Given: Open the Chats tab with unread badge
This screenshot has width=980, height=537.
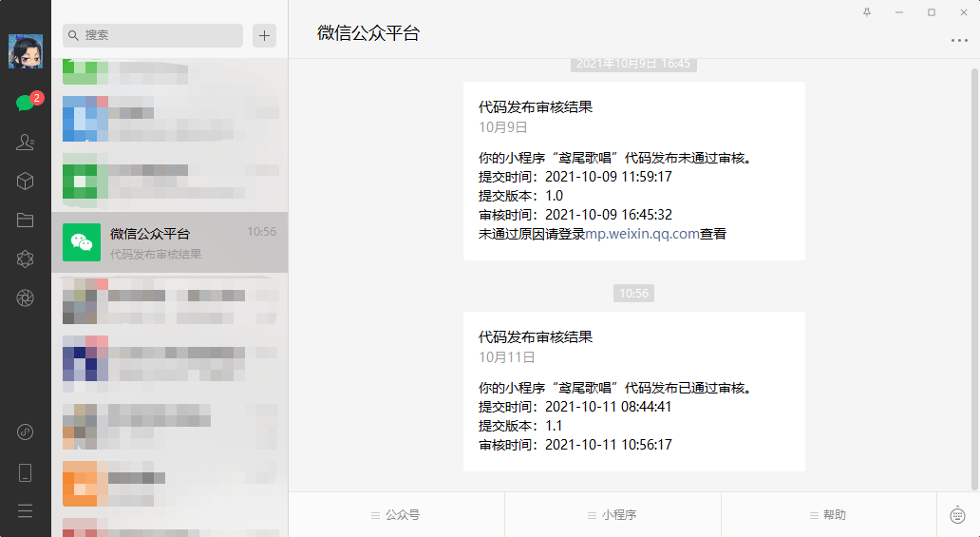Looking at the screenshot, I should [x=25, y=103].
